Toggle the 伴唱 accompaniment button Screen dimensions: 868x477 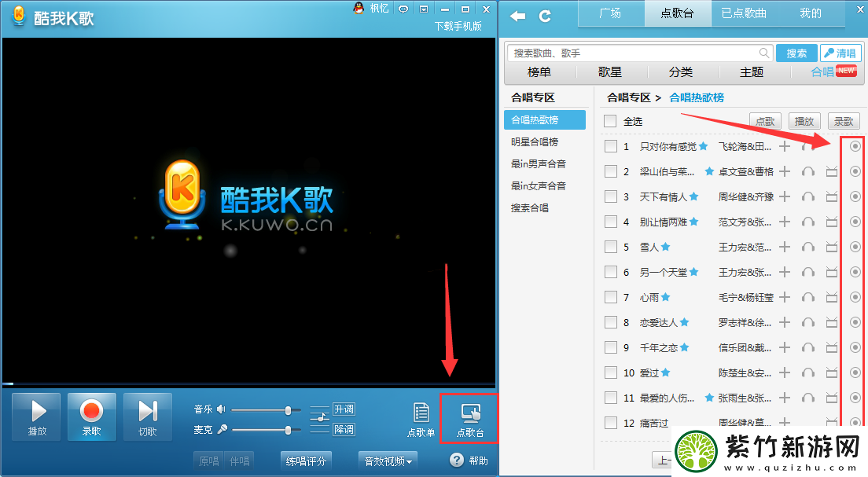click(x=240, y=460)
